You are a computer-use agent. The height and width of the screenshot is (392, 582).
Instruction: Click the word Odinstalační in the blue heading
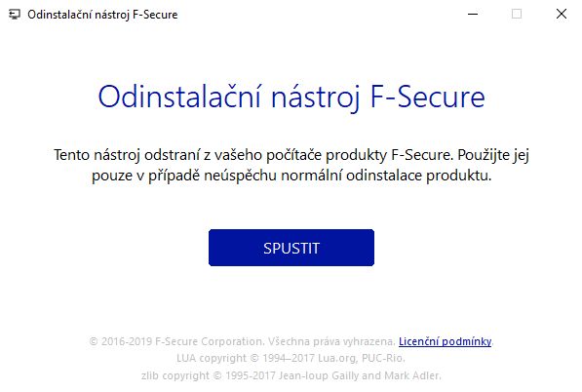click(179, 97)
